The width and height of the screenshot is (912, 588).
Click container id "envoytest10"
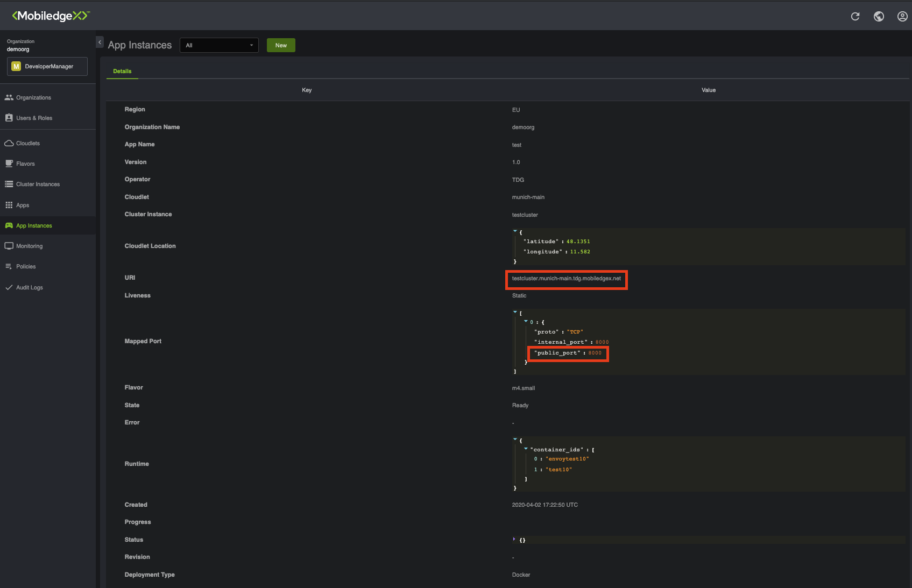[x=567, y=459]
